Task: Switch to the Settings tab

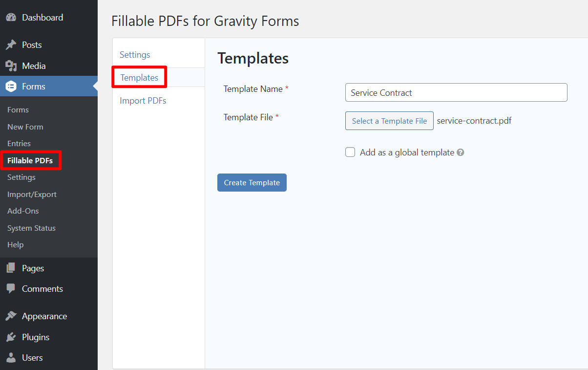Action: point(134,54)
